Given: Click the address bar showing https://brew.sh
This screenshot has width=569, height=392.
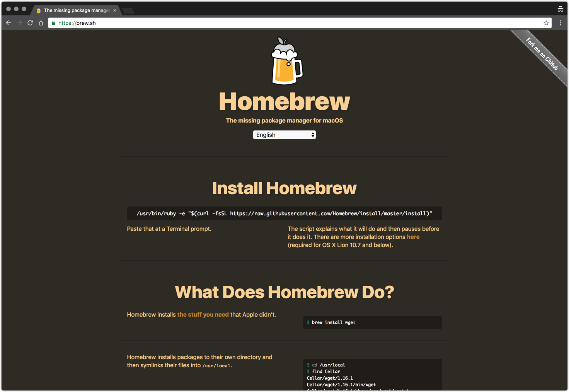Looking at the screenshot, I should click(300, 23).
